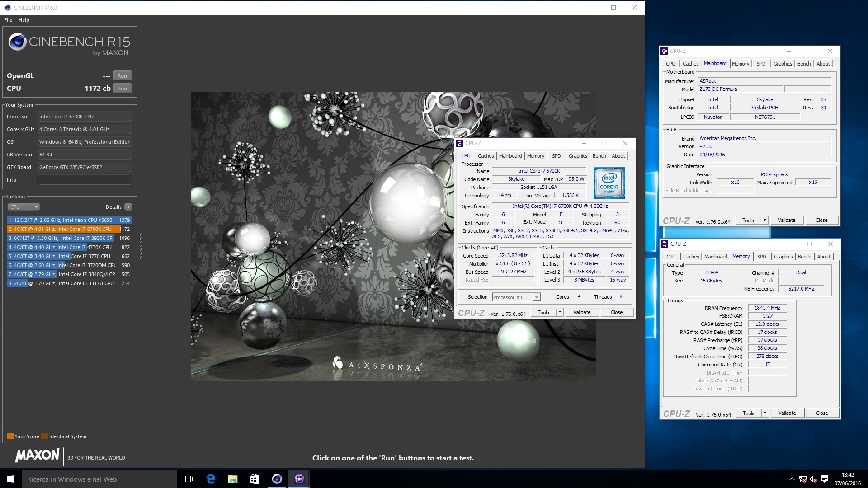Screen dimensions: 868x488
Task: Open CPU tab in Memory window
Action: pyautogui.click(x=671, y=257)
